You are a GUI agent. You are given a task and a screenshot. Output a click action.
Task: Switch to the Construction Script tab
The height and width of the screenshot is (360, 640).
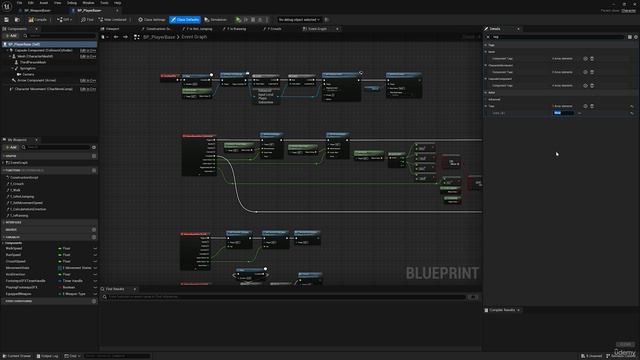click(158, 29)
